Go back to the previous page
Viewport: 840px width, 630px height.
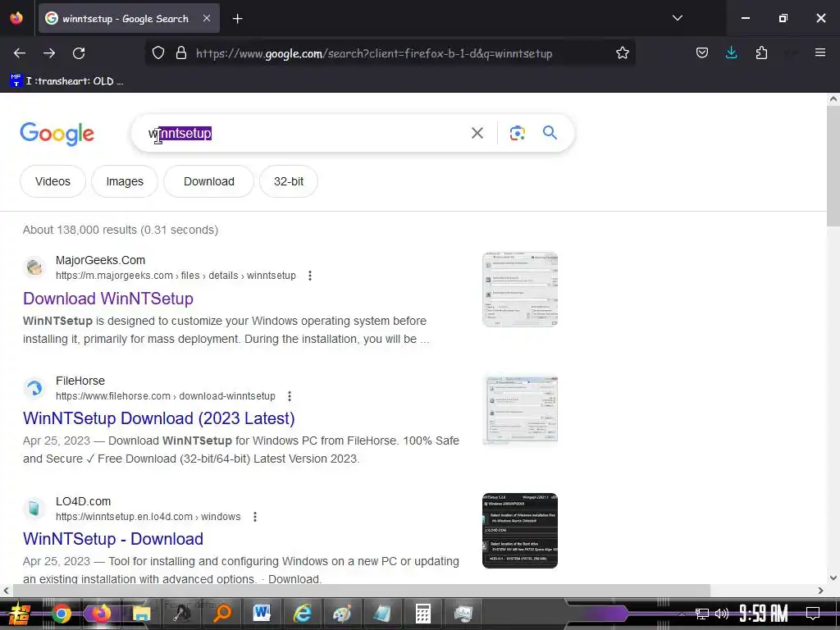point(20,53)
